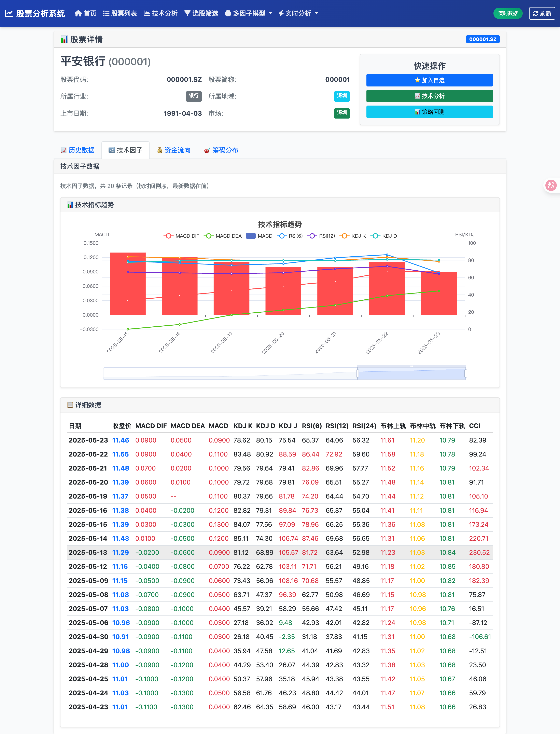Screen dimensions: 560x734
Task: Click the refresh icon on 刷新 button
Action: pyautogui.click(x=535, y=13)
